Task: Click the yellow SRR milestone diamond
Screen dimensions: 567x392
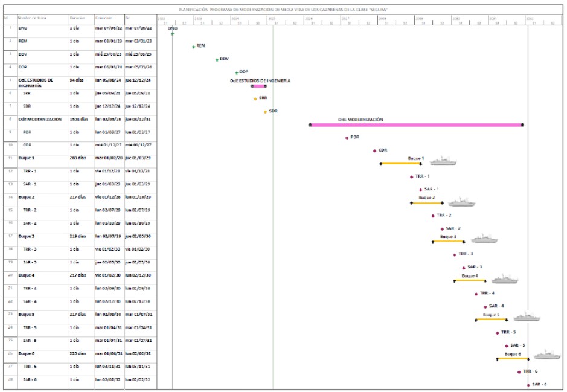Action: click(x=255, y=98)
